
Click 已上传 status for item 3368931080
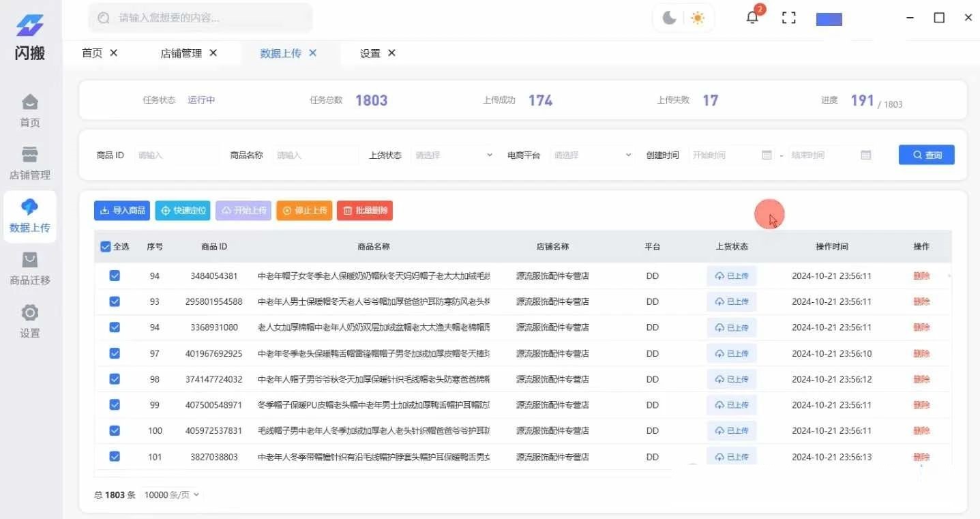point(732,327)
